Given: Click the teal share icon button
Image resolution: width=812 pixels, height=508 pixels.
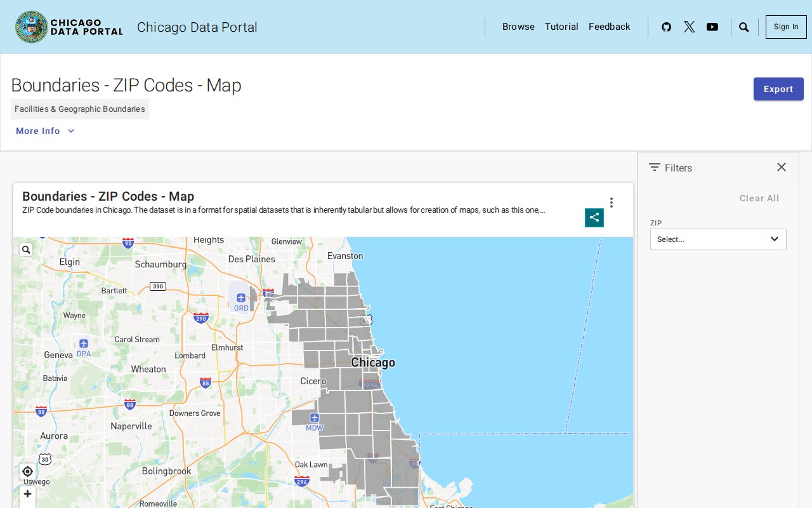Looking at the screenshot, I should (x=594, y=217).
